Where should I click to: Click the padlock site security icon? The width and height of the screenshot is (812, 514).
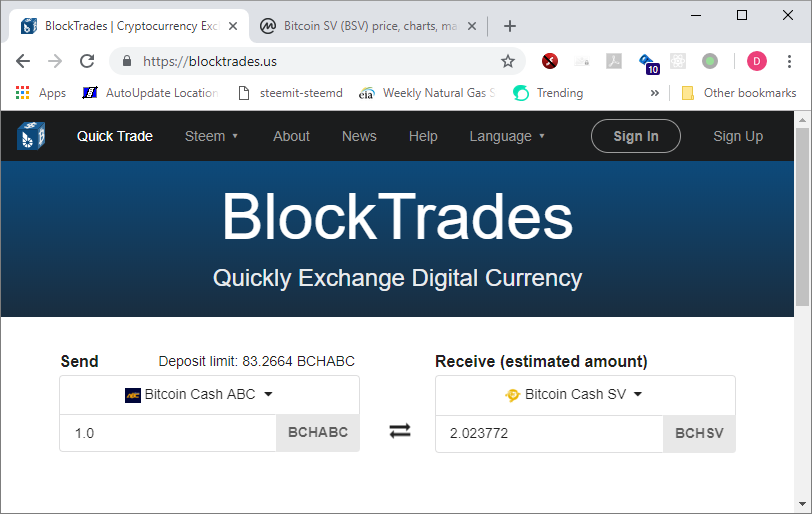(127, 61)
